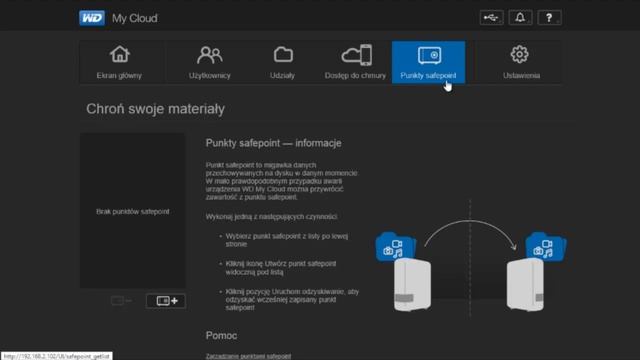Click the 'Kliknij ikonę Utwórz punkt safepoint' bullet
640x360 pixels.
coord(281,268)
